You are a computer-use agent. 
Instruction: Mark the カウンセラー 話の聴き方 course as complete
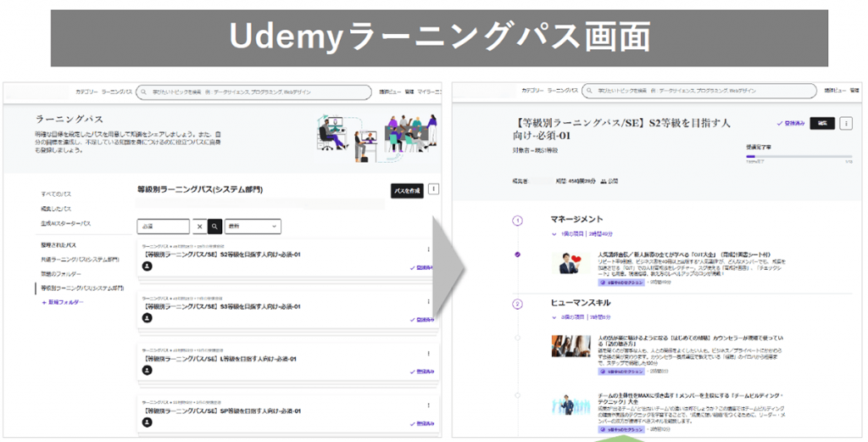click(x=518, y=338)
